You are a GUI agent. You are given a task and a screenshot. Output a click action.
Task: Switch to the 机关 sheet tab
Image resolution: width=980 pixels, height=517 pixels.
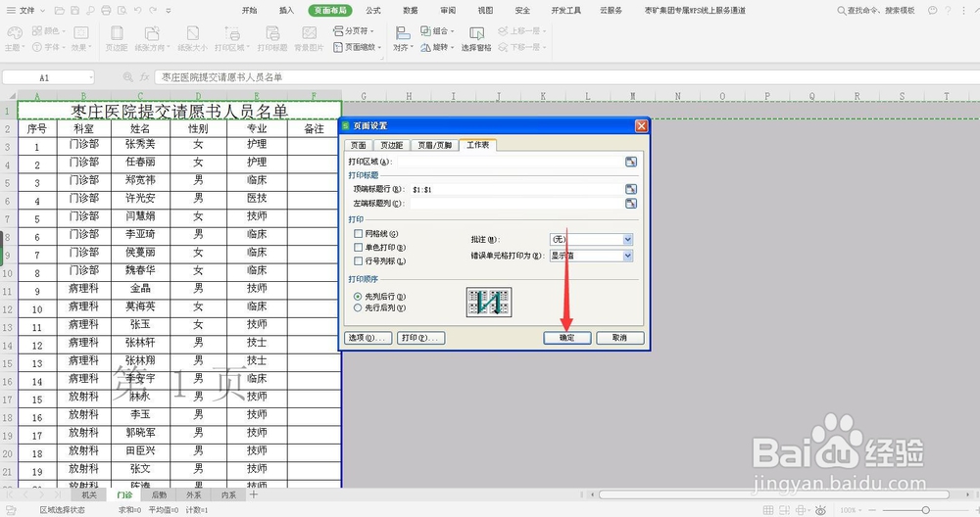pyautogui.click(x=89, y=494)
